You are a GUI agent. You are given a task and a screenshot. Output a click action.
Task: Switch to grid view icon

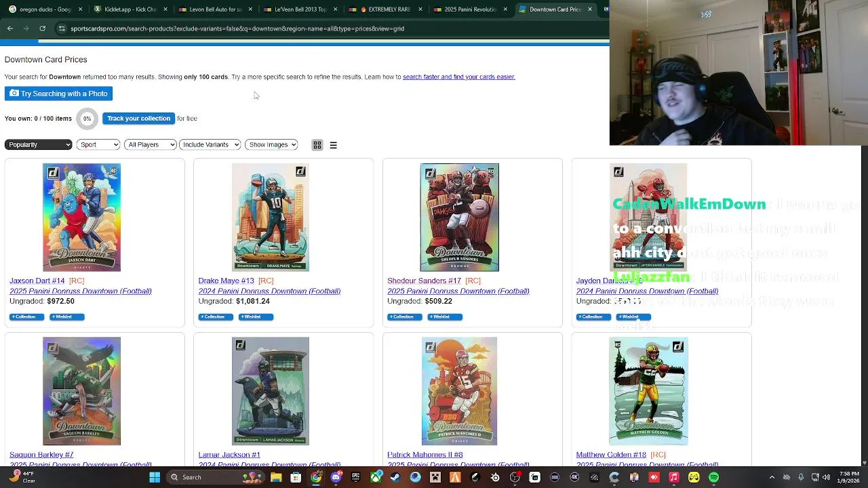[x=317, y=145]
